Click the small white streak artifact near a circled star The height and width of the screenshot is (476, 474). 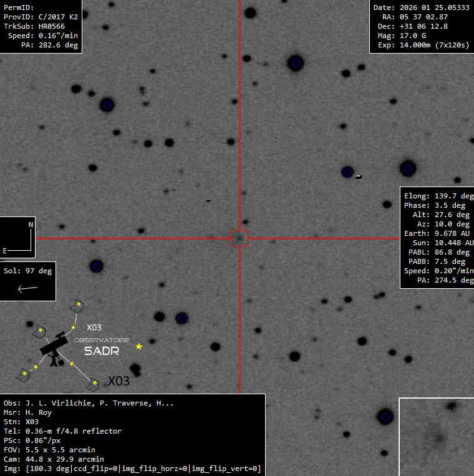[359, 177]
